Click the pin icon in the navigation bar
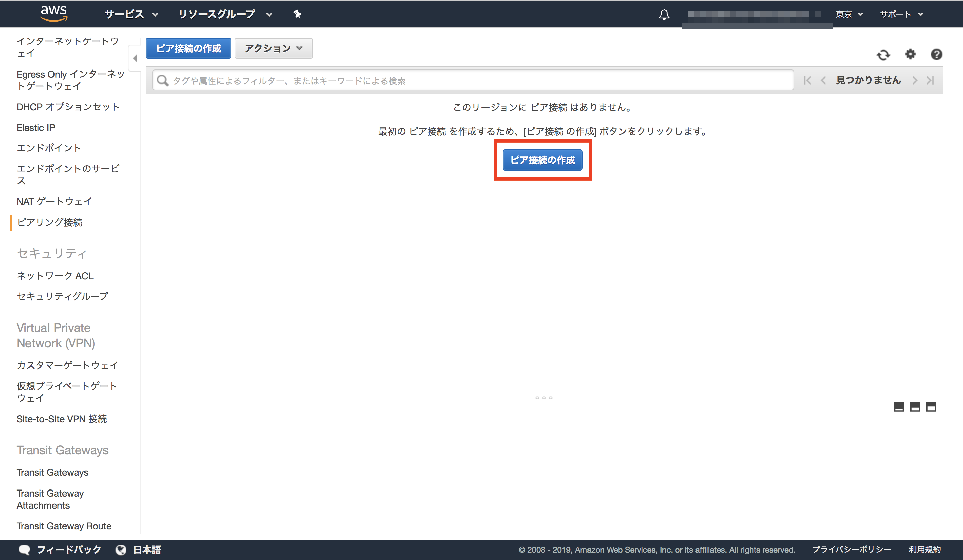 297,14
